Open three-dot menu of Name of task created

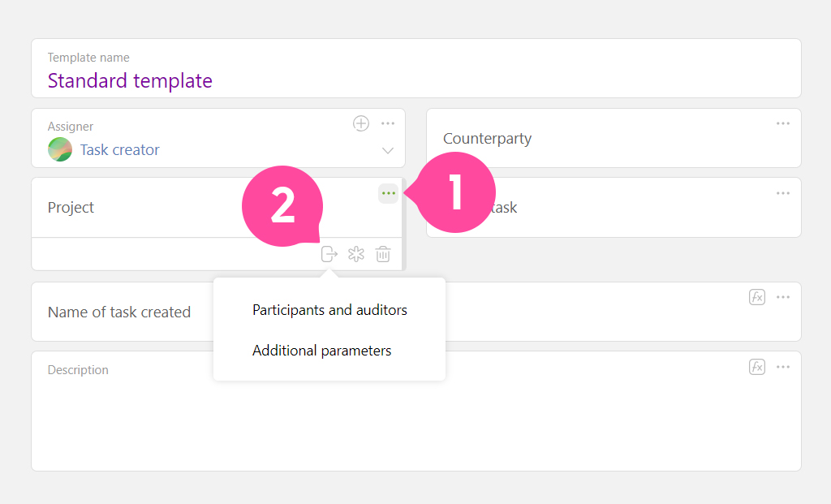tap(783, 297)
